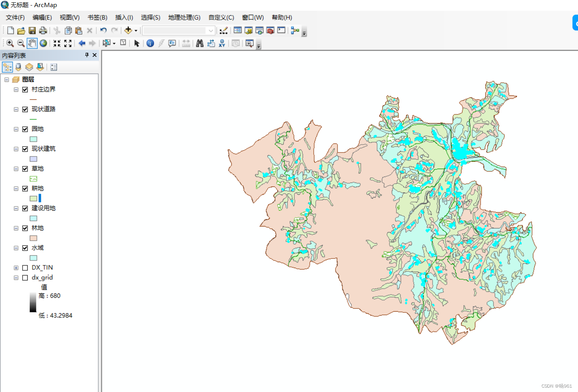Go back to previous extent
Viewport: 578px width, 392px height.
(82, 43)
